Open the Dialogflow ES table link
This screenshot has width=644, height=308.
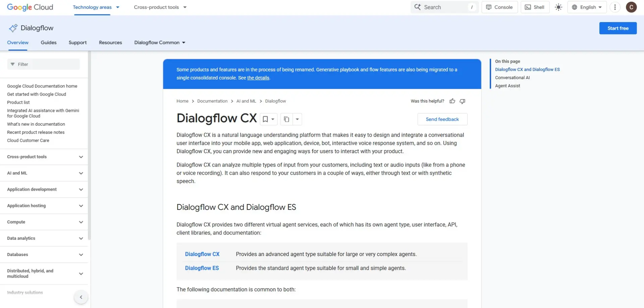click(x=202, y=268)
